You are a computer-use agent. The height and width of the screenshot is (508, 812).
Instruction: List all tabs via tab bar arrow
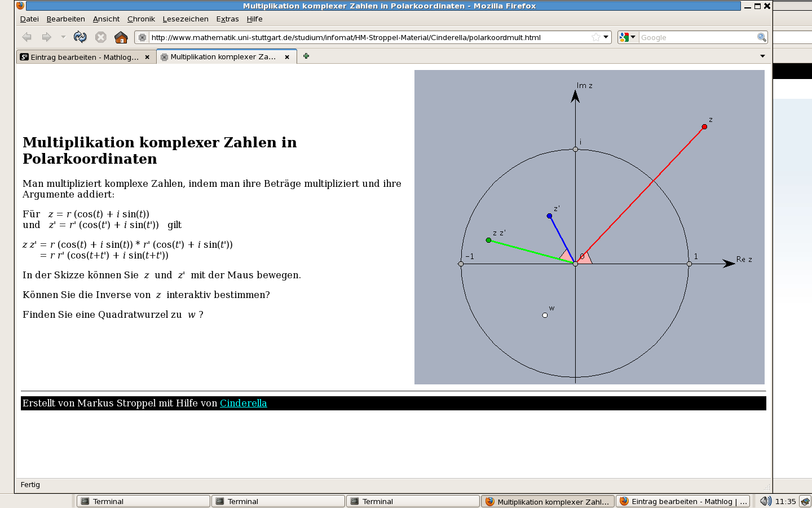click(762, 56)
